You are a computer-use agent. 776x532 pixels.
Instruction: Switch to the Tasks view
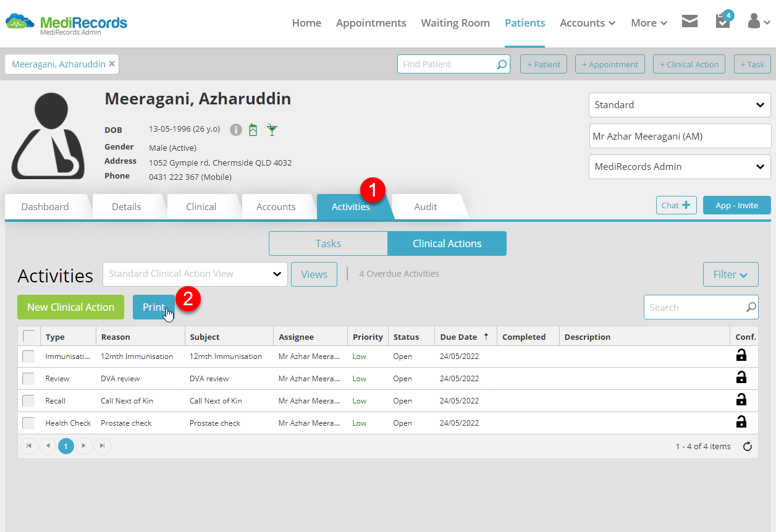328,243
